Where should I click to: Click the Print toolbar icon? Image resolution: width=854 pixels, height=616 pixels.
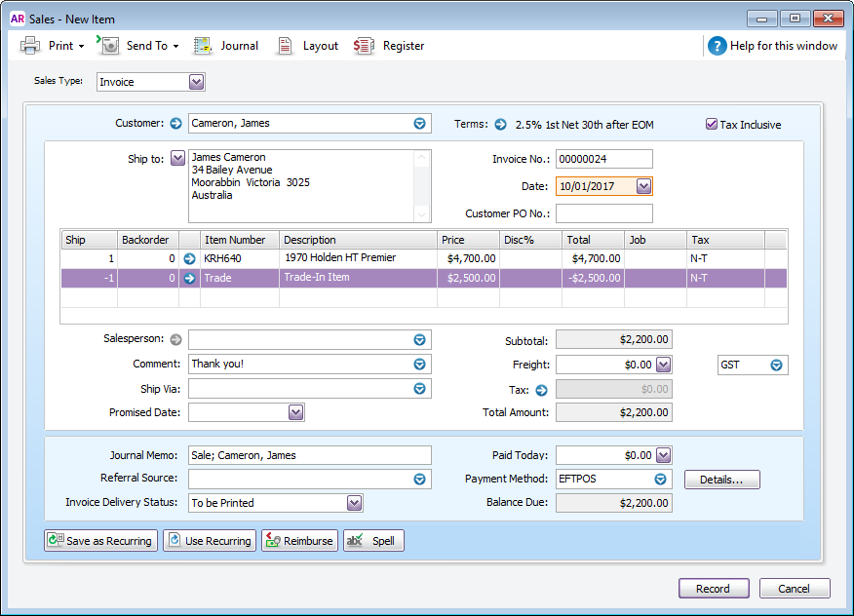tap(30, 46)
